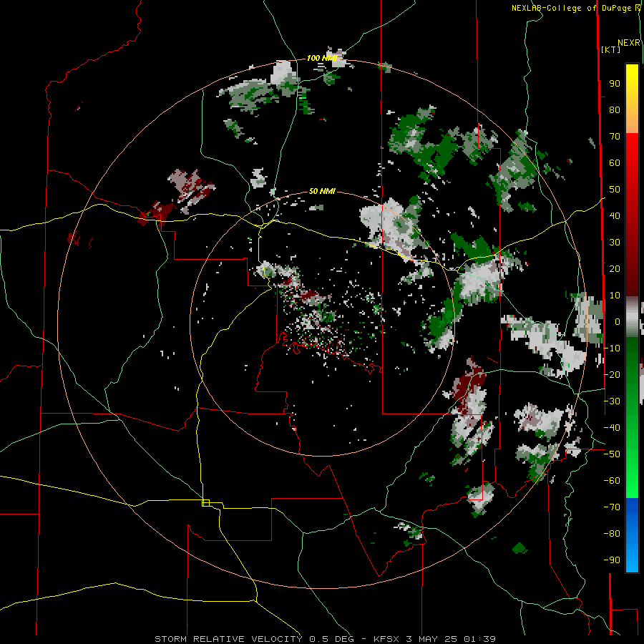Click the 50 NMI range ring label
This screenshot has width=644, height=644.
coord(322,191)
